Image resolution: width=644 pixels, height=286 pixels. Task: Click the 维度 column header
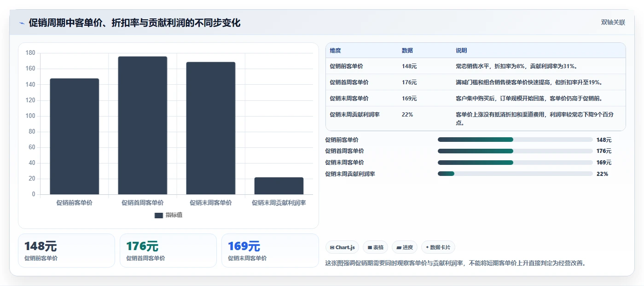coord(336,51)
